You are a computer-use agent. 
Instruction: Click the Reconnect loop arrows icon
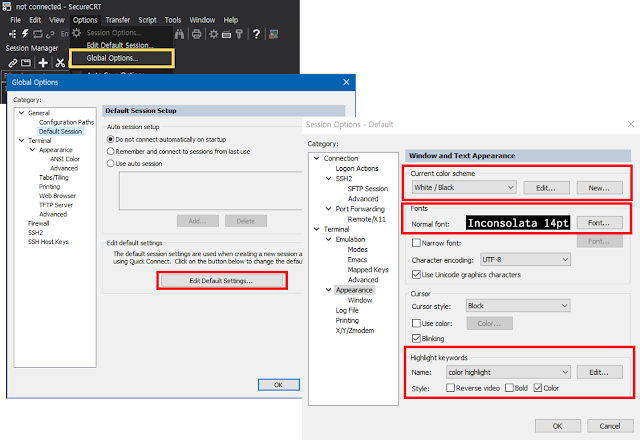tap(38, 34)
